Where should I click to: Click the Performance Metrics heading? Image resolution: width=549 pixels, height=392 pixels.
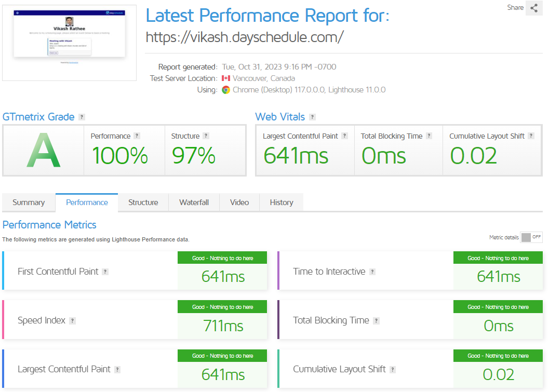pos(49,225)
